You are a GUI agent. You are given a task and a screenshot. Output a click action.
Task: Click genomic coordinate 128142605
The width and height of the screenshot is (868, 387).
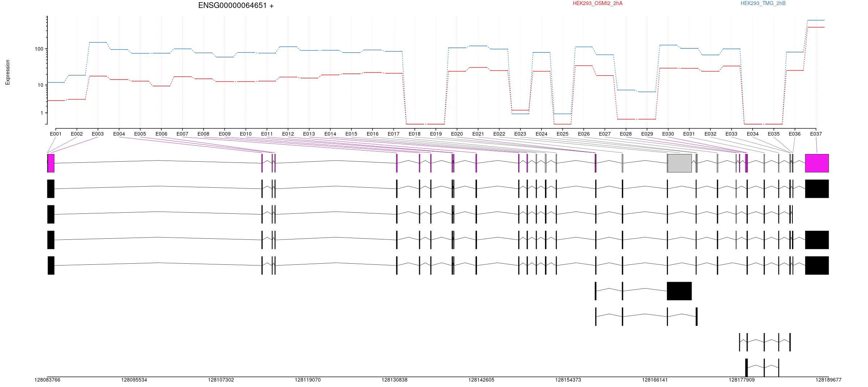pos(481,380)
